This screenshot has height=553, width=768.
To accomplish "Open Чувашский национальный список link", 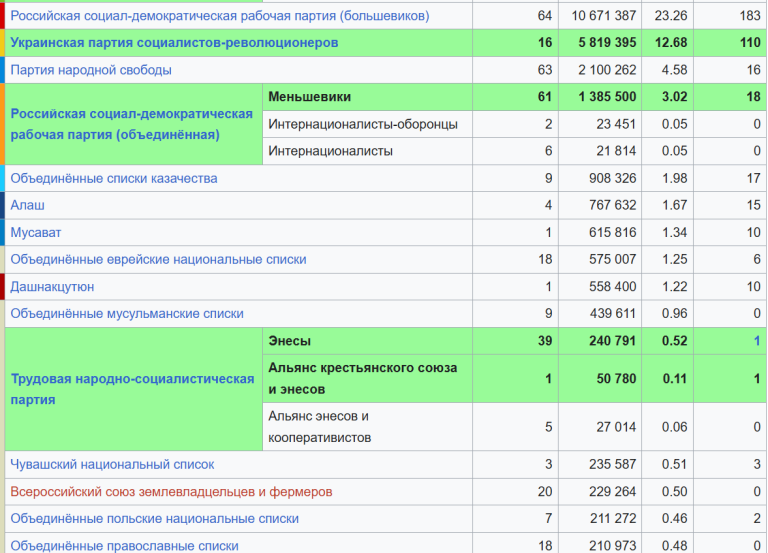I will coord(112,464).
